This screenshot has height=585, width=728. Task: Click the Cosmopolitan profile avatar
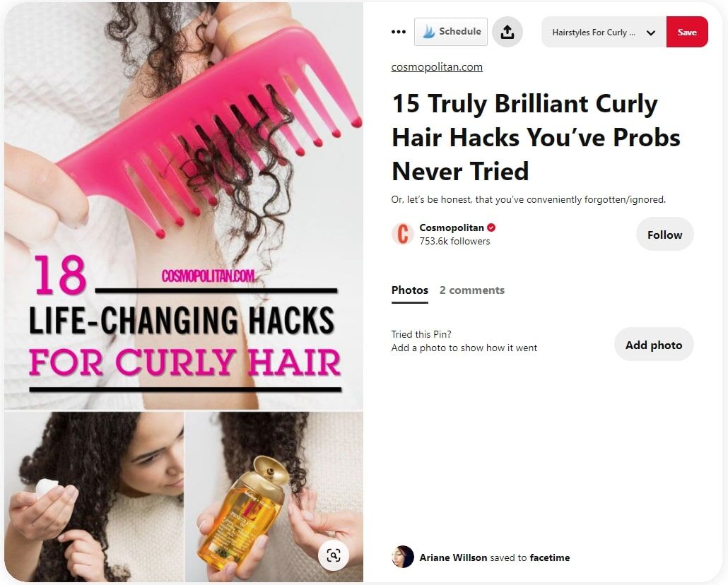(402, 234)
